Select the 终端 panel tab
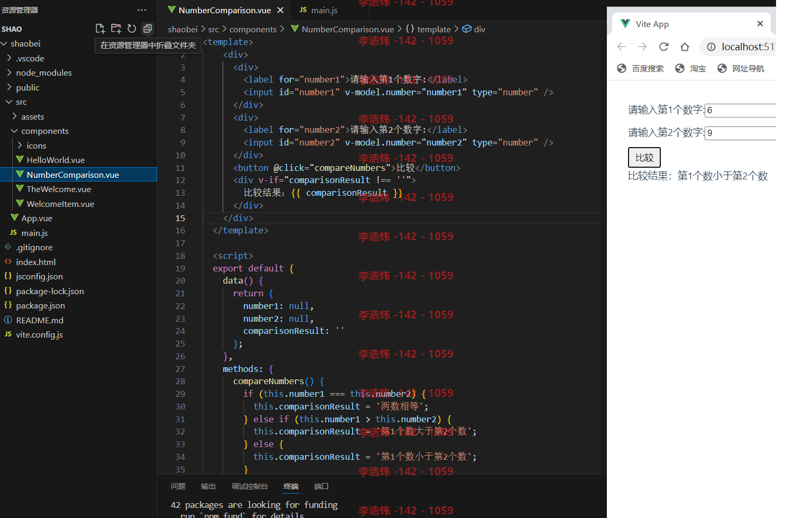 pyautogui.click(x=291, y=486)
